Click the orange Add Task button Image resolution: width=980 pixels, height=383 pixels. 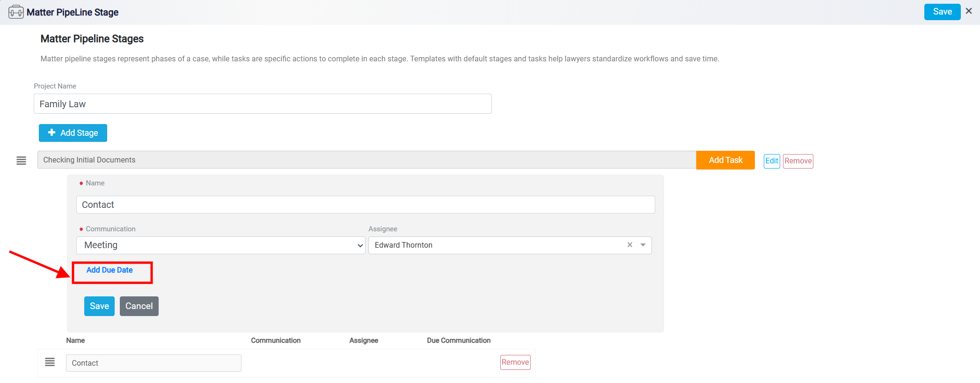pos(725,160)
